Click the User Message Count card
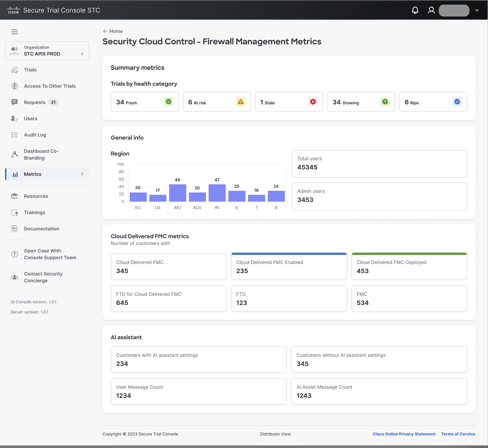Image resolution: width=488 pixels, height=448 pixels. pyautogui.click(x=199, y=391)
